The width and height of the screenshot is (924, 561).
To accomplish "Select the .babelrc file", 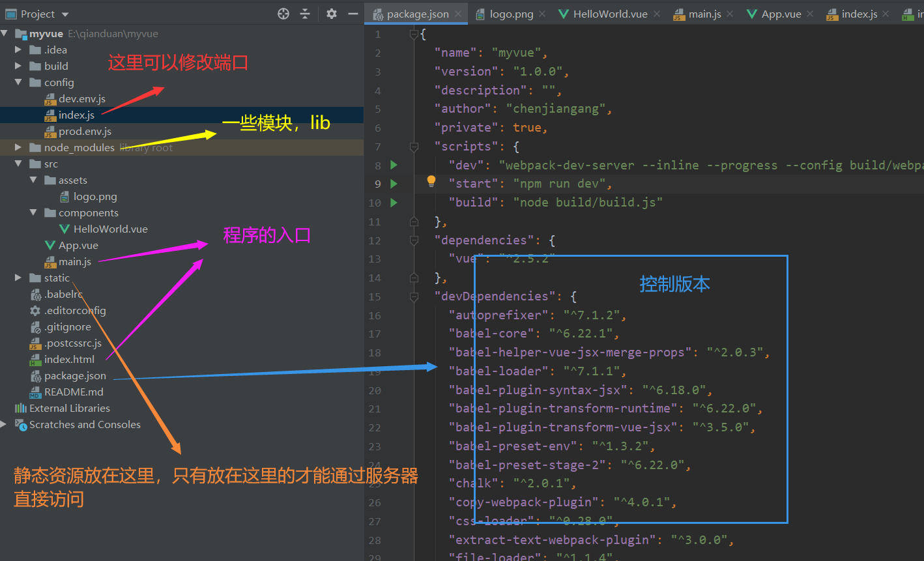I will [x=63, y=295].
